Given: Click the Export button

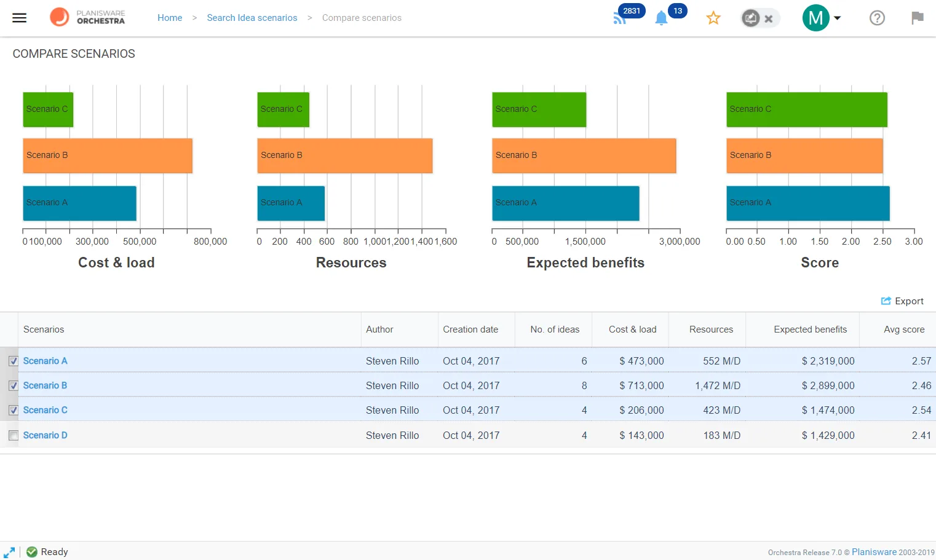Looking at the screenshot, I should tap(902, 301).
